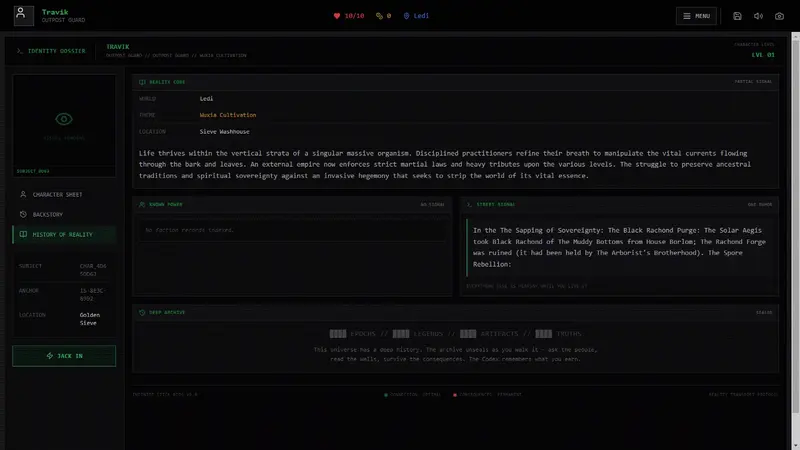Click the player avatar icon
The width and height of the screenshot is (800, 450).
(x=23, y=15)
